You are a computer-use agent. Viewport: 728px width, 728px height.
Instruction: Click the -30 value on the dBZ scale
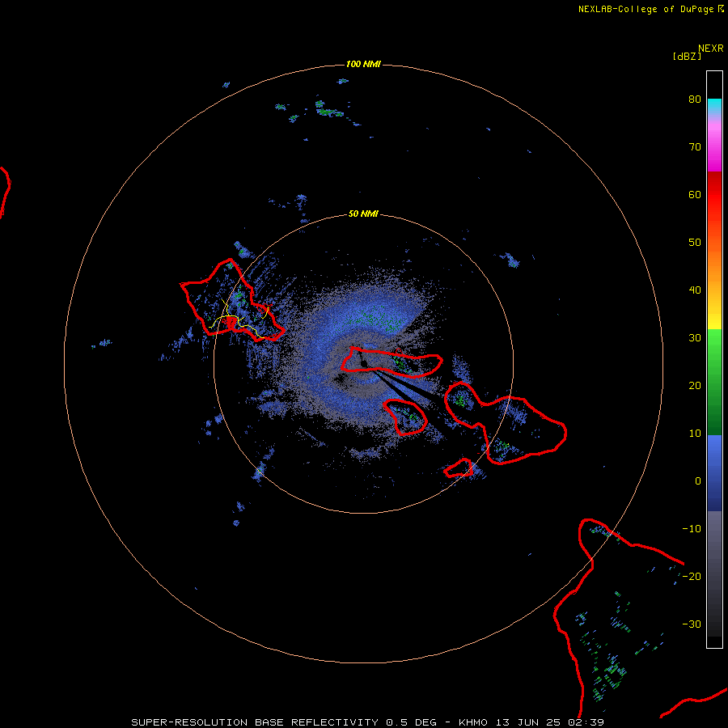(x=692, y=624)
